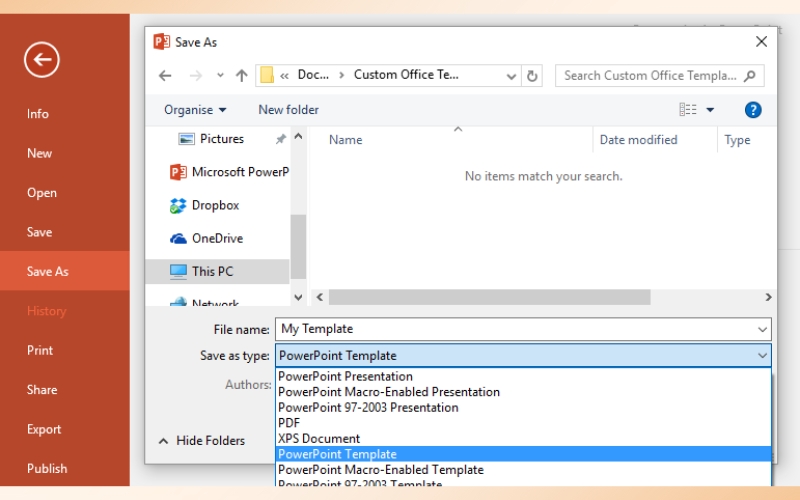Click the forward navigation arrow
The height and width of the screenshot is (500, 800).
195,76
